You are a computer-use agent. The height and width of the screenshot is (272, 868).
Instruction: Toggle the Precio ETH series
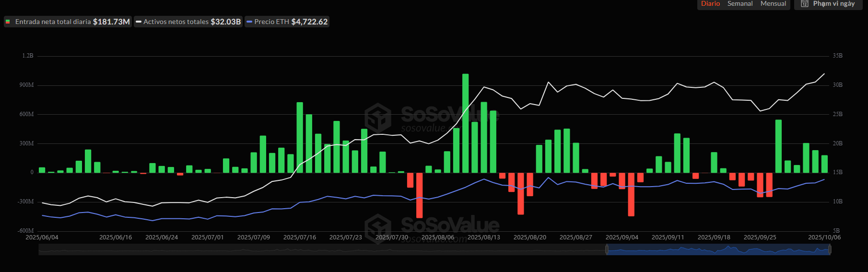(x=287, y=22)
